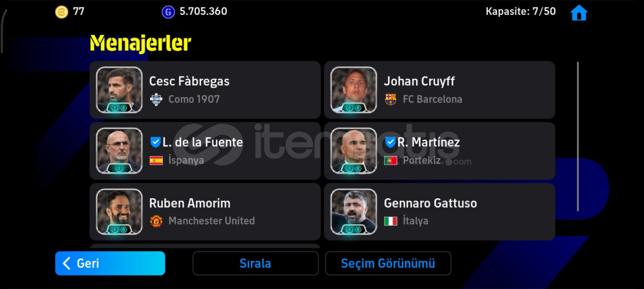Tap the Gennaro Gattuso portrait thumbnail

coord(354,212)
